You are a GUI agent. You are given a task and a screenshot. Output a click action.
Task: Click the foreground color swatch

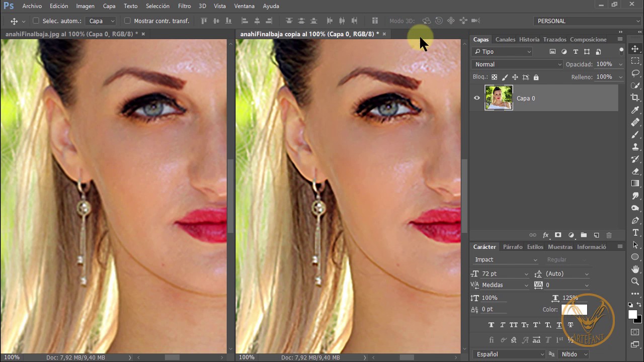tap(632, 315)
